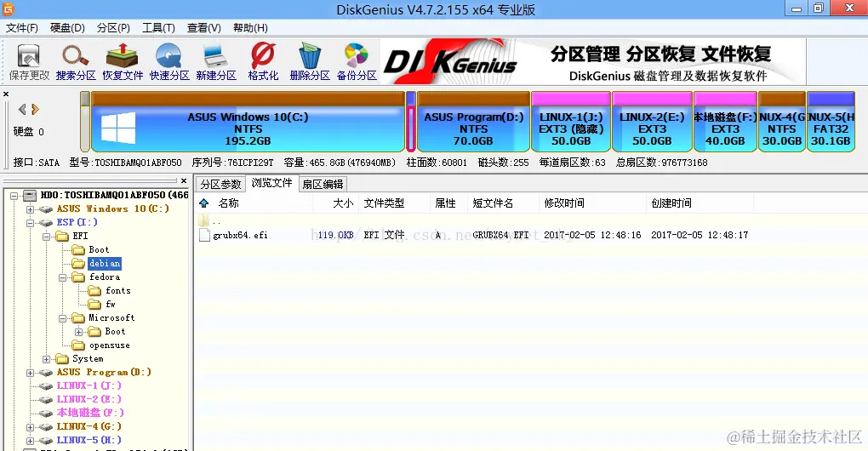Click the DiskGenius banner advertisement
868x451 pixels.
tap(593, 61)
